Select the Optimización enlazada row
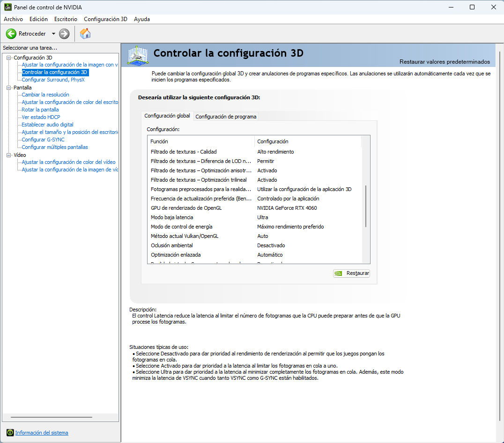 [254, 255]
